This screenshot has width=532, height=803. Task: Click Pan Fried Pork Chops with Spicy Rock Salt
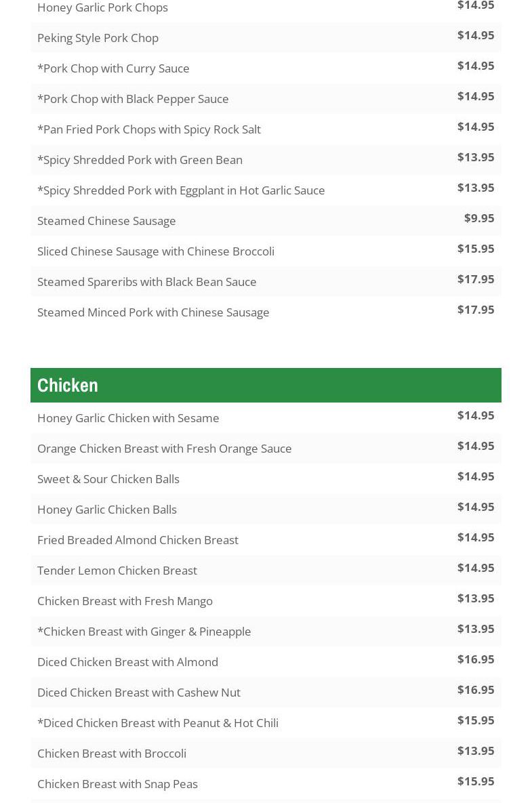148,129
